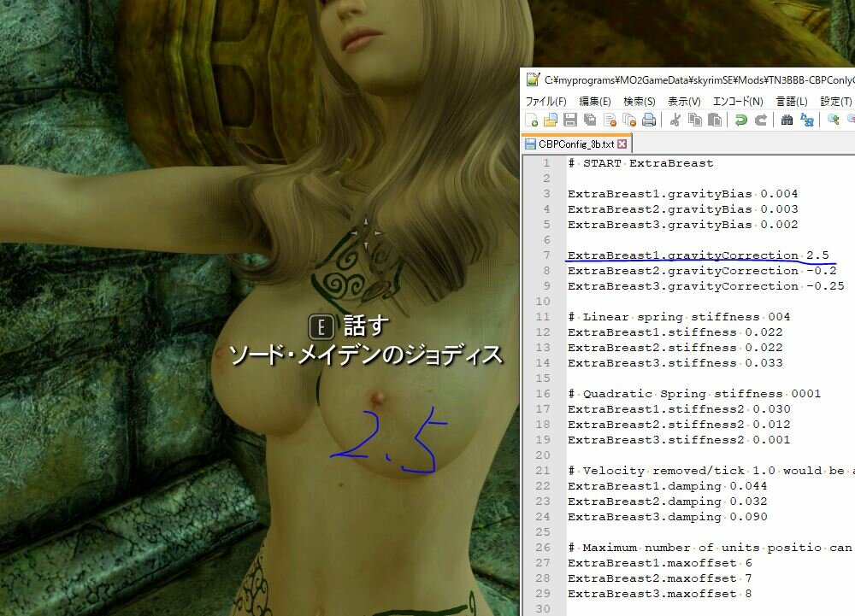The width and height of the screenshot is (855, 616).
Task: Open the 表示(V) menu
Action: pos(684,102)
